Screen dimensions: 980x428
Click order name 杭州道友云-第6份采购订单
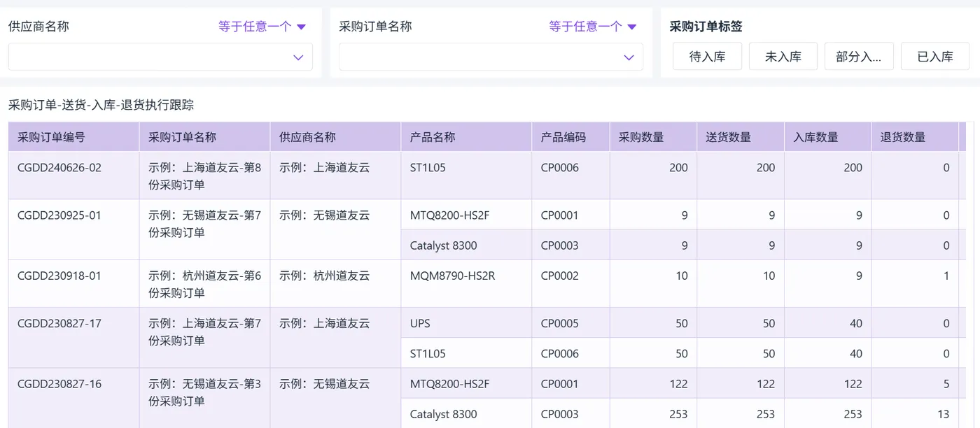204,285
